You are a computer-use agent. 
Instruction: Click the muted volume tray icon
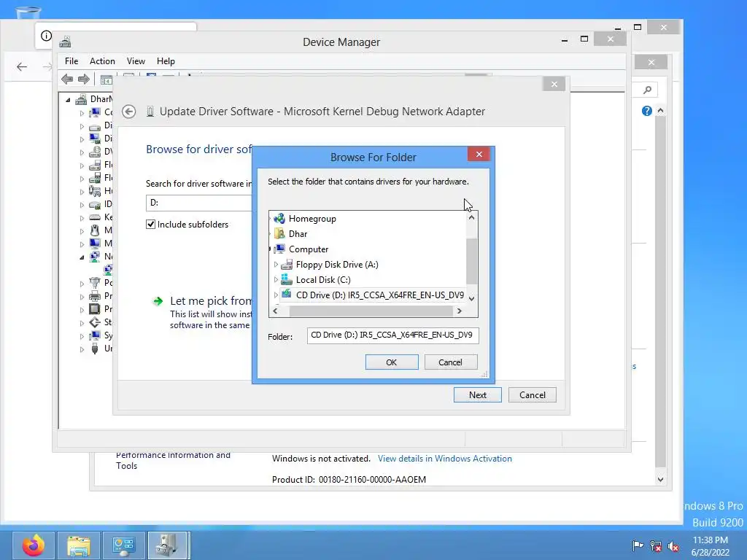point(673,546)
